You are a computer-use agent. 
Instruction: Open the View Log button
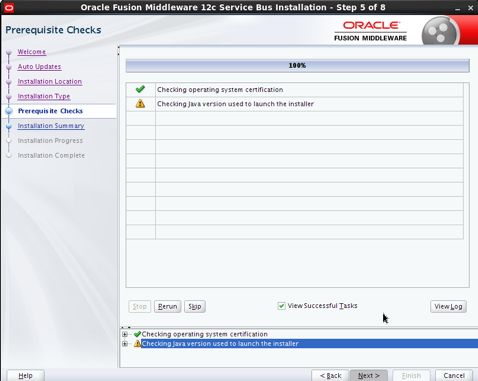pos(448,306)
